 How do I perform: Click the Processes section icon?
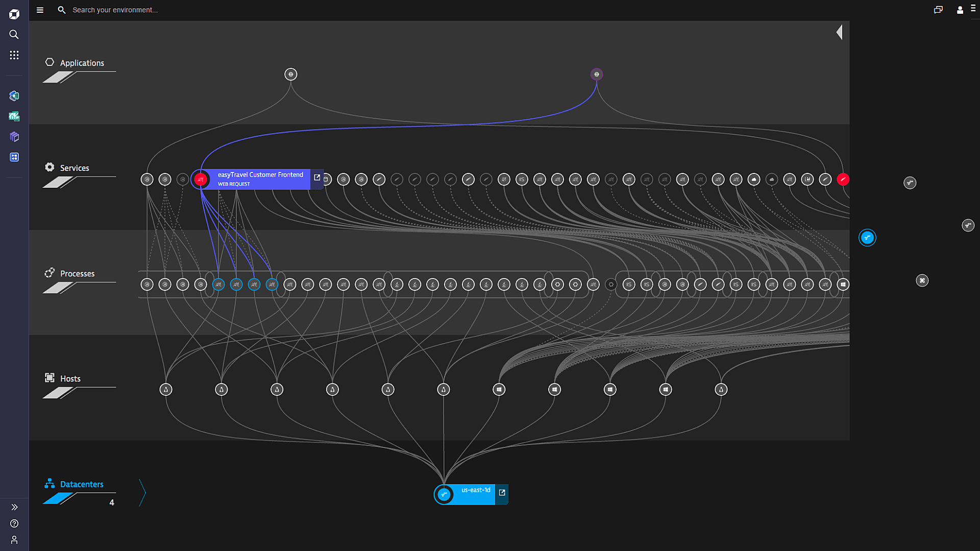[x=50, y=272]
